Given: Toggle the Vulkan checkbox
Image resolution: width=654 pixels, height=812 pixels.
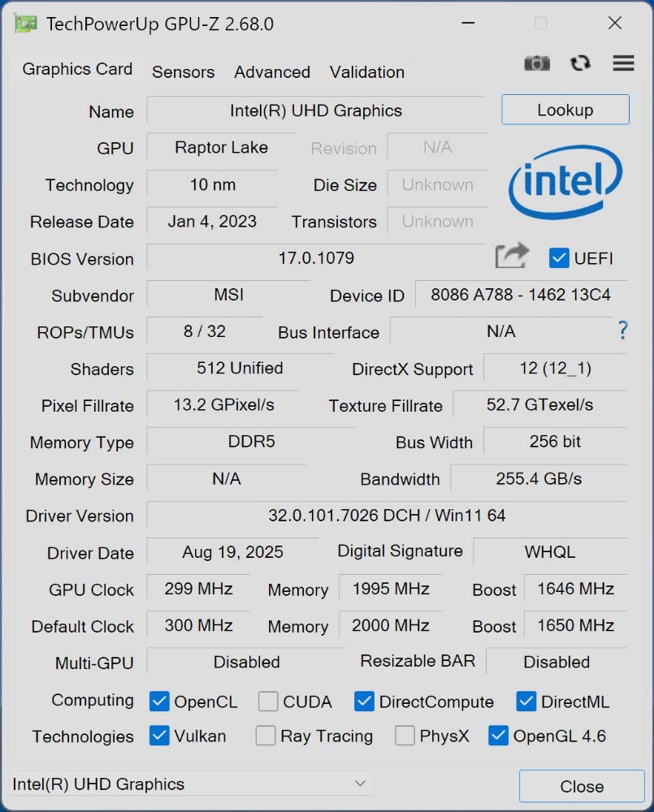Looking at the screenshot, I should pyautogui.click(x=160, y=736).
